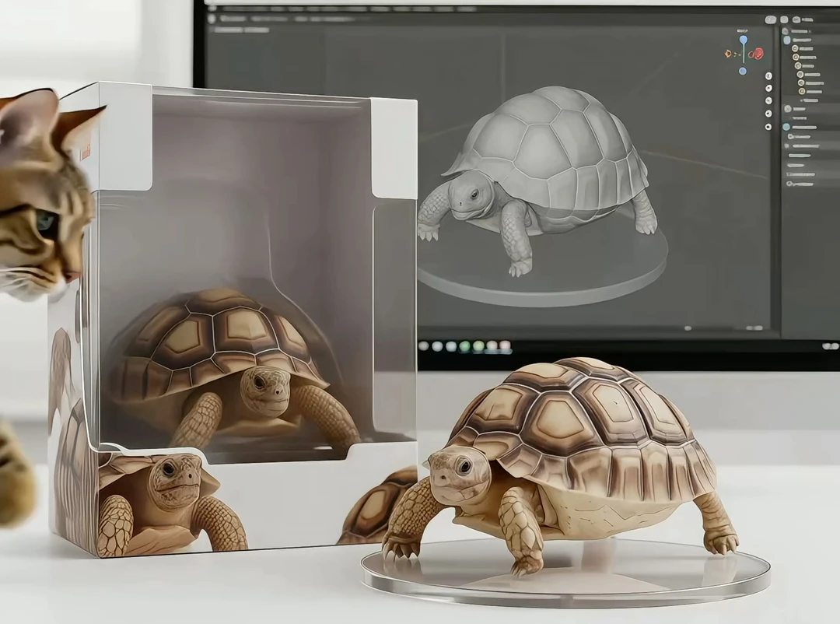Click the bottom blue circle of the gizmo
The width and height of the screenshot is (840, 624).
pyautogui.click(x=743, y=71)
